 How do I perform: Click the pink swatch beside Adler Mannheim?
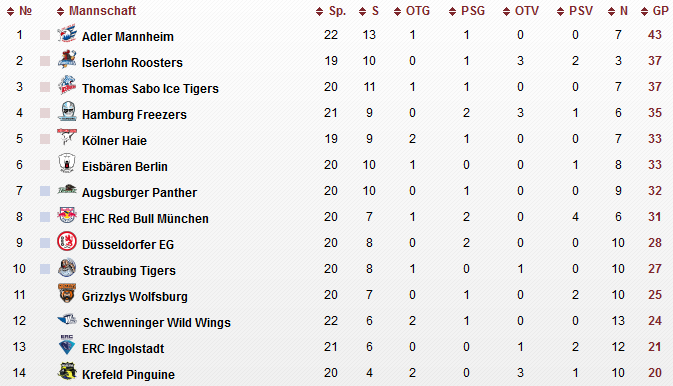coord(45,35)
